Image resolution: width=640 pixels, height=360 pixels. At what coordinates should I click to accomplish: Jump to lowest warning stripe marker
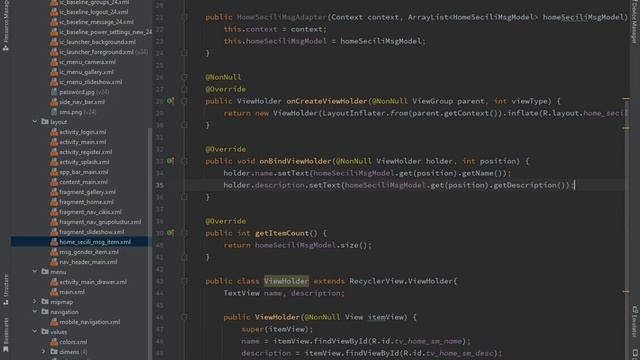[626, 291]
